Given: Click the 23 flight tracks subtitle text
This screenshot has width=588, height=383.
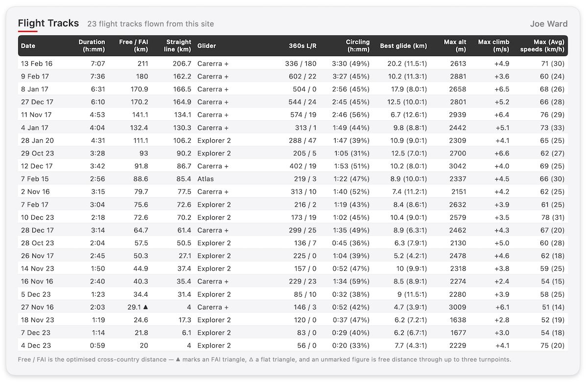Looking at the screenshot, I should click(x=150, y=24).
